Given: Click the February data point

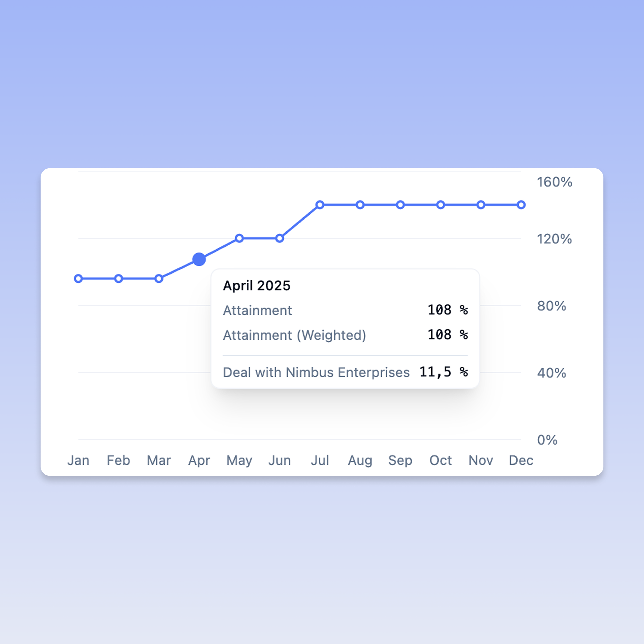Looking at the screenshot, I should [x=119, y=278].
